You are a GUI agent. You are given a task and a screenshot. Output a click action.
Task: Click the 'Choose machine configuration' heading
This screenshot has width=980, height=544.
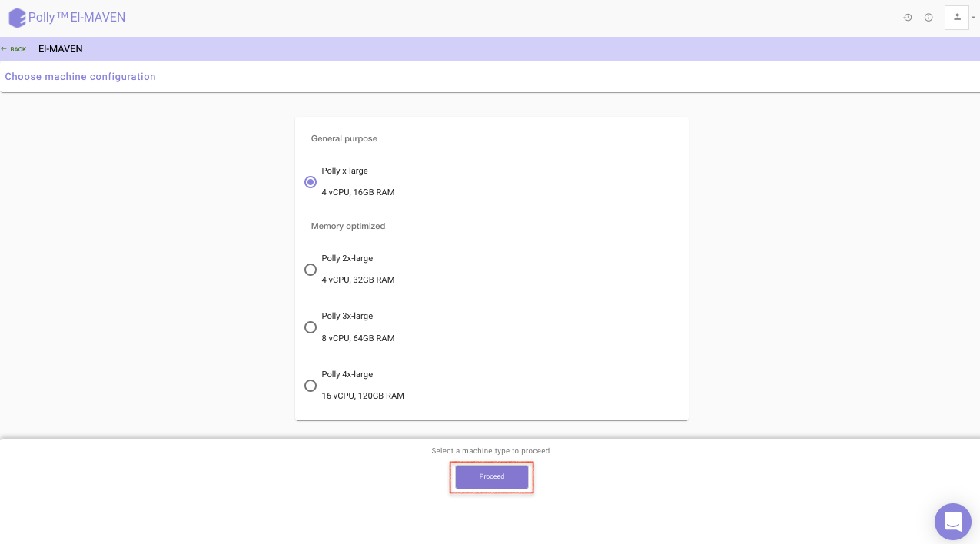pos(81,77)
